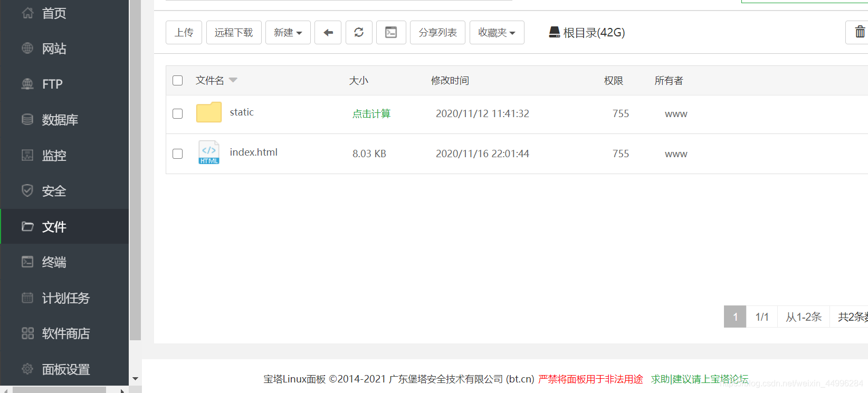
Task: Click the 文件 folder icon in sidebar
Action: coord(27,226)
